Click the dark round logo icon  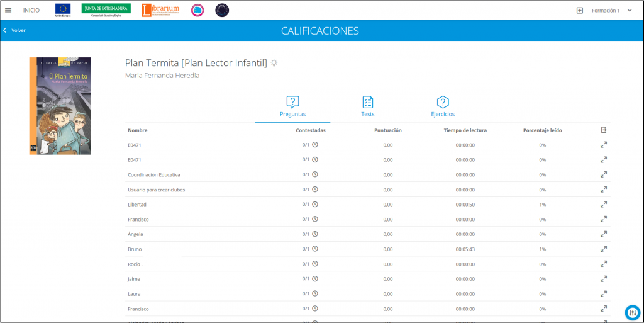tap(222, 11)
